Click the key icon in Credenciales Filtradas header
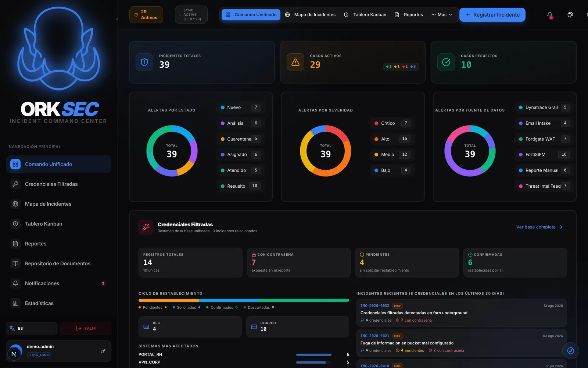 coord(146,227)
